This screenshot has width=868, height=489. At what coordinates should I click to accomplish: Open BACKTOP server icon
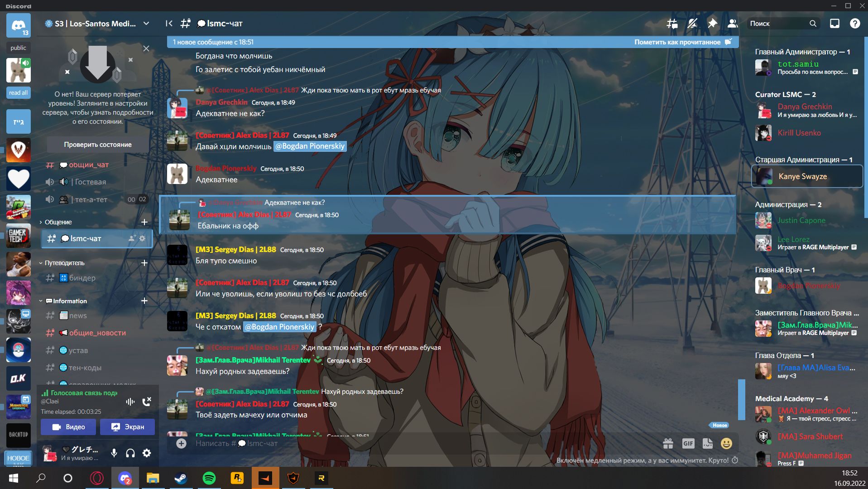[19, 436]
